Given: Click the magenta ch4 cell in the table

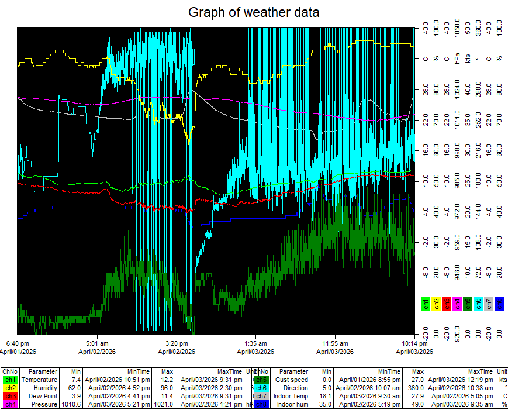Looking at the screenshot, I should 11,404.
